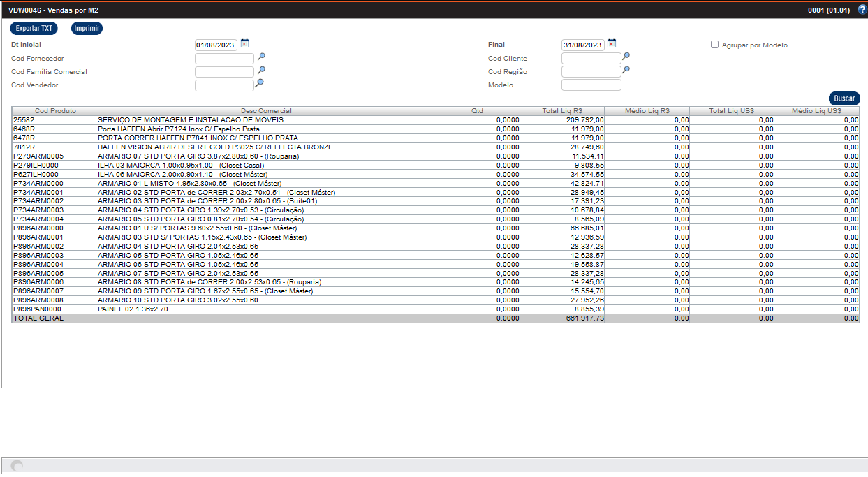Click the Cod Cliente text field

click(x=591, y=59)
